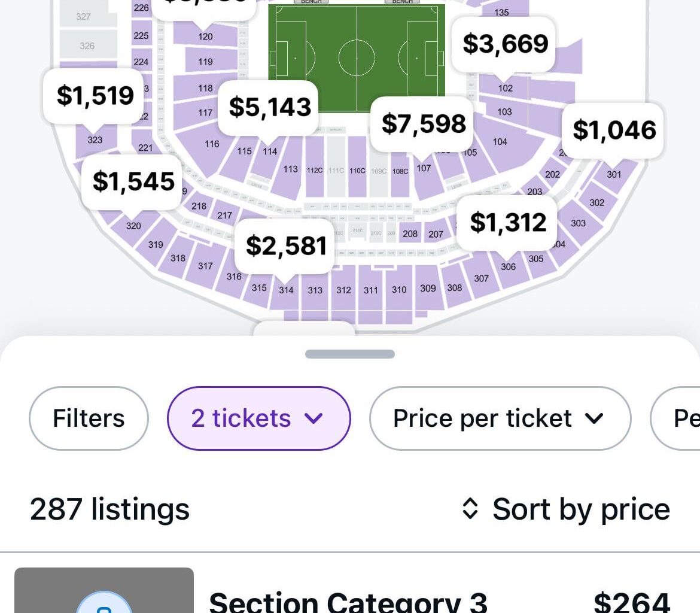Open the 2 tickets quantity dropdown
700x613 pixels.
pyautogui.click(x=258, y=418)
